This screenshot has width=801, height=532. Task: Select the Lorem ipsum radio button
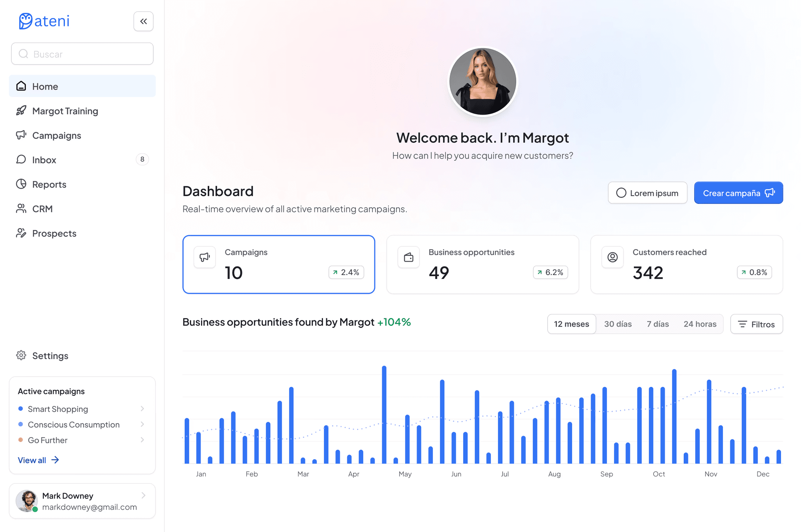tap(621, 192)
